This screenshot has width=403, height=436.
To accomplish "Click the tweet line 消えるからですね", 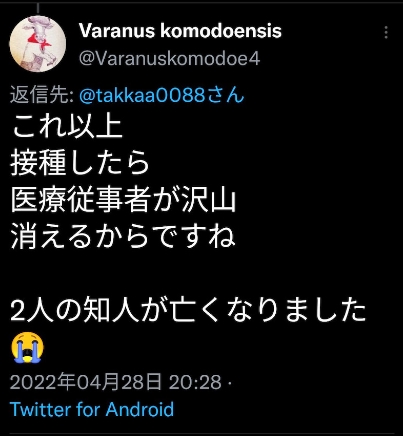I will [123, 237].
